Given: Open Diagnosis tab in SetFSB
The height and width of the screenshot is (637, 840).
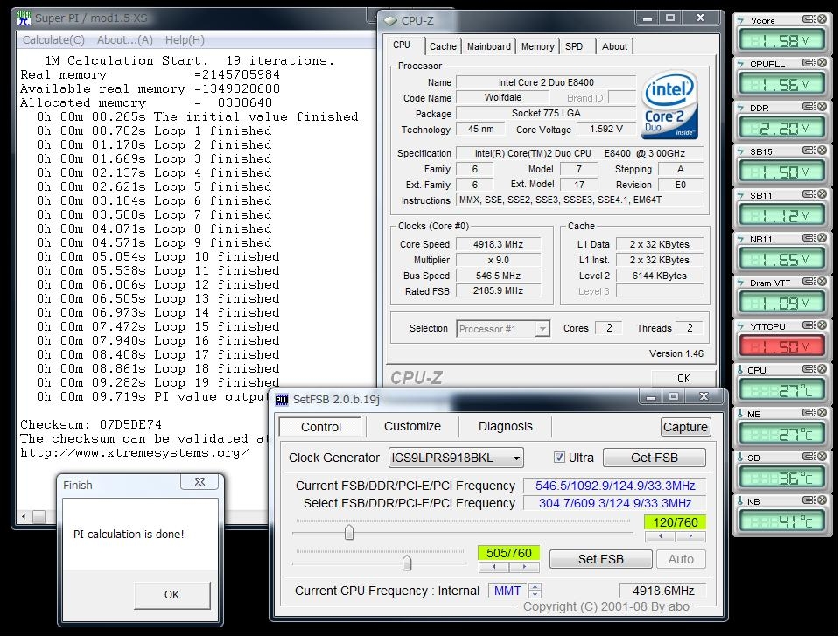Looking at the screenshot, I should coord(505,426).
